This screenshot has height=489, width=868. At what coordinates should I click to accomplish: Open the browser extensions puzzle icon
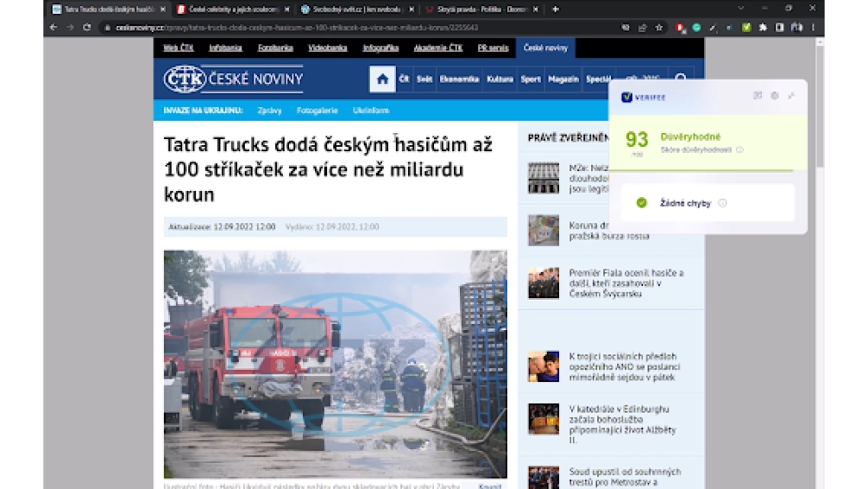point(762,27)
